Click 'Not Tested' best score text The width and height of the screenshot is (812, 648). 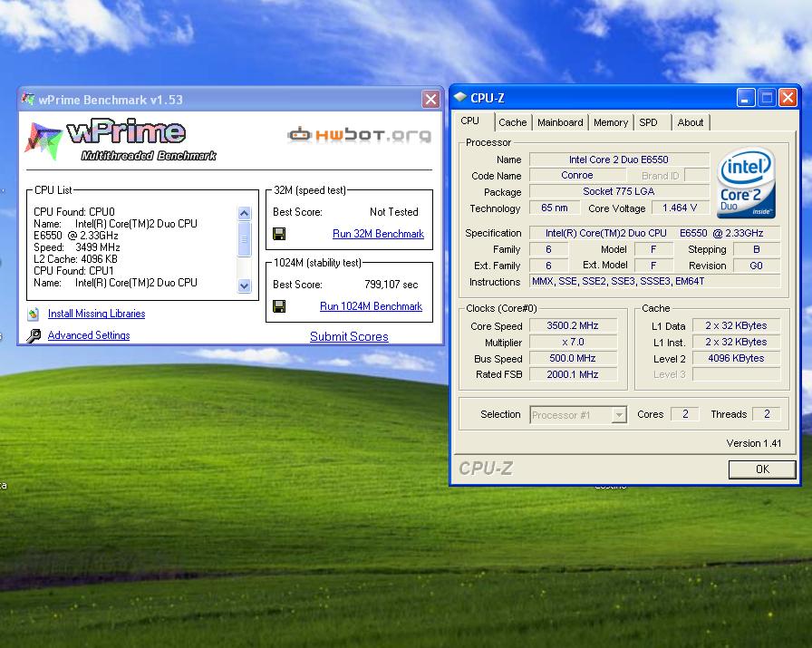(x=393, y=212)
